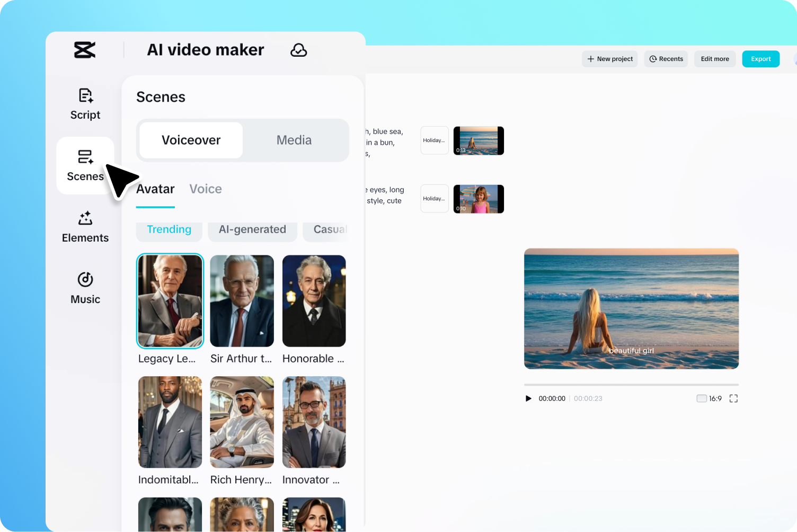Toggle fullscreen preview mode
797x532 pixels.
[x=733, y=398]
